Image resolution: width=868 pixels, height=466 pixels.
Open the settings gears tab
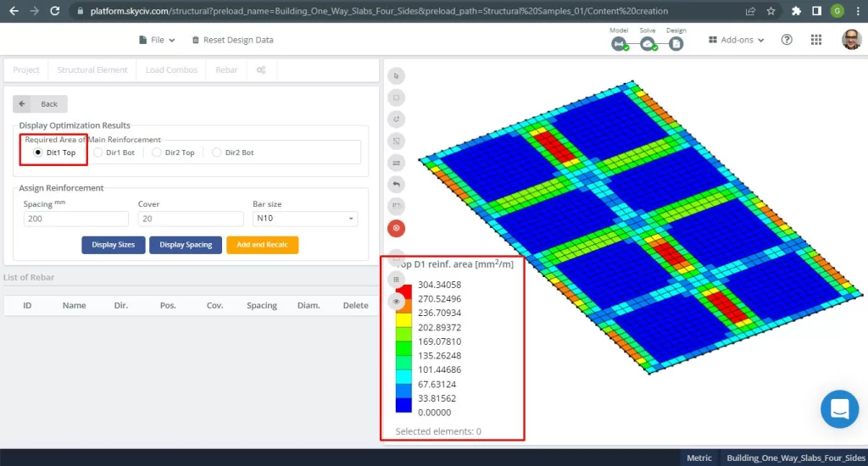coord(261,69)
